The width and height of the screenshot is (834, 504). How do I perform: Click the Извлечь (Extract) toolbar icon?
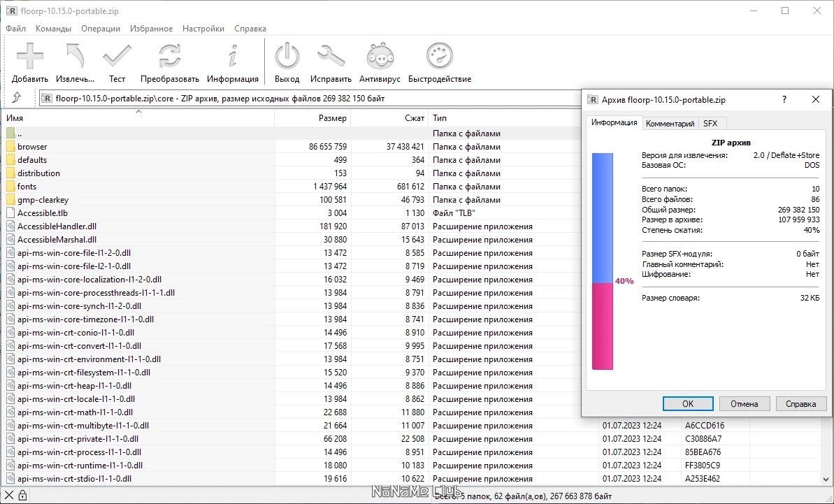(x=75, y=63)
